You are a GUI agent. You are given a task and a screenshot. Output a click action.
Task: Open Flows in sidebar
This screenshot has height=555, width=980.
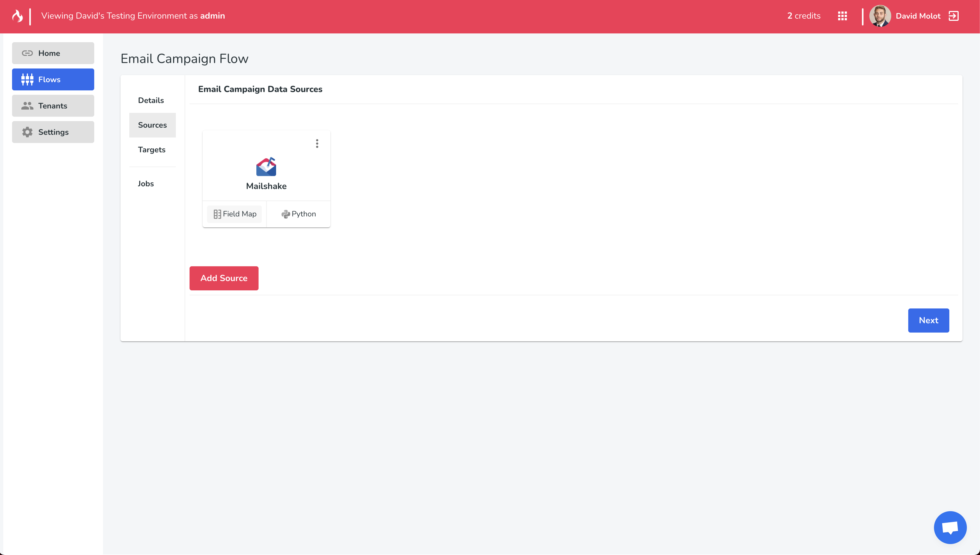pyautogui.click(x=53, y=79)
